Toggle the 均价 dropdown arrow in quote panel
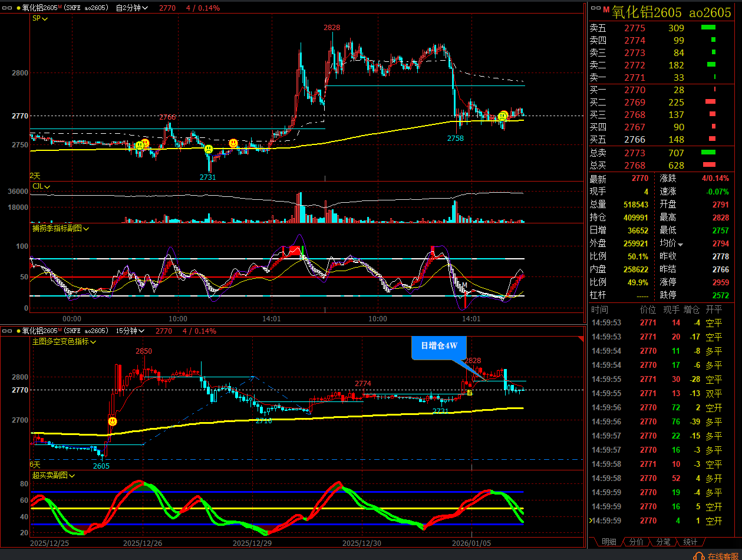The width and height of the screenshot is (742, 560). pyautogui.click(x=681, y=245)
